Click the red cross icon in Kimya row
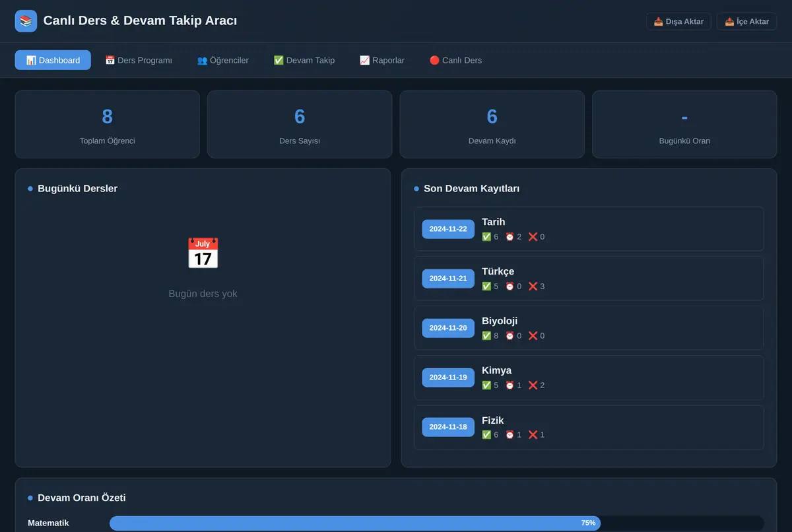Viewport: 792px width, 532px height. (x=533, y=385)
